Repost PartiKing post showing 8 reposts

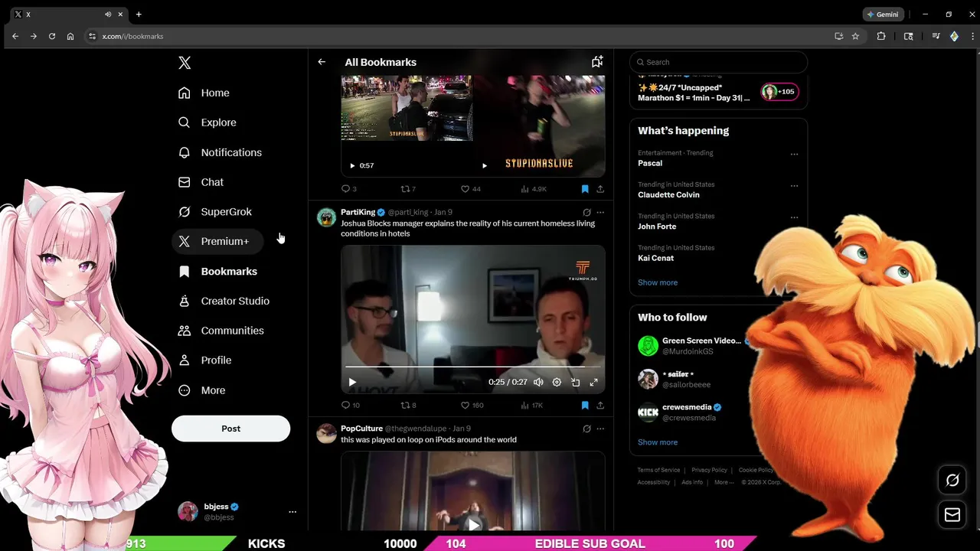click(x=408, y=406)
